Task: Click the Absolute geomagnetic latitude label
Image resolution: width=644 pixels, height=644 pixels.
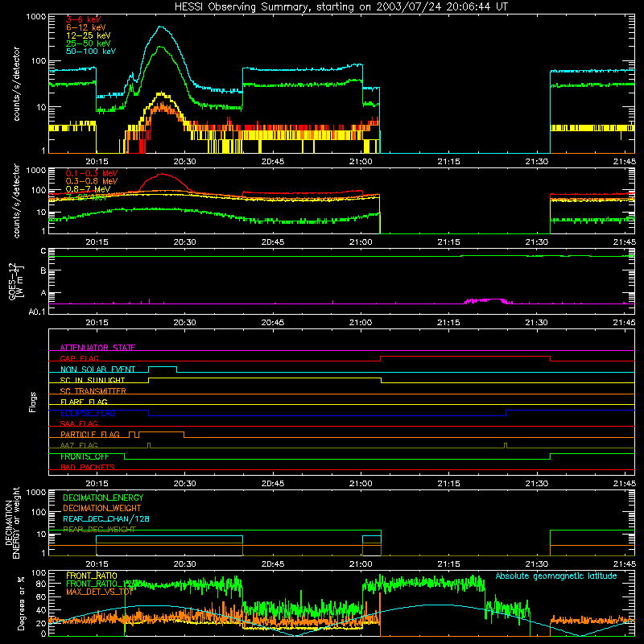Action: coord(556,576)
